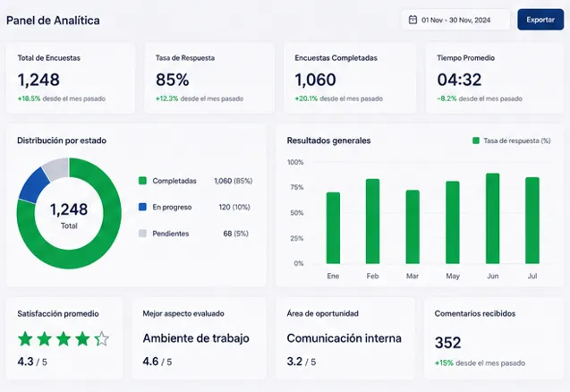This screenshot has height=392, width=570.
Task: Click the +18.5% change indicator
Action: tap(29, 98)
